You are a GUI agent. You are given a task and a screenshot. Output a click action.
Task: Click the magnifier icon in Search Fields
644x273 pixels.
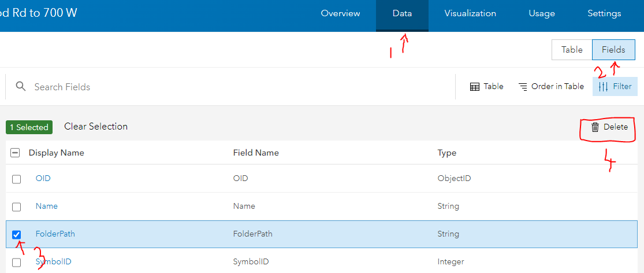pyautogui.click(x=21, y=87)
